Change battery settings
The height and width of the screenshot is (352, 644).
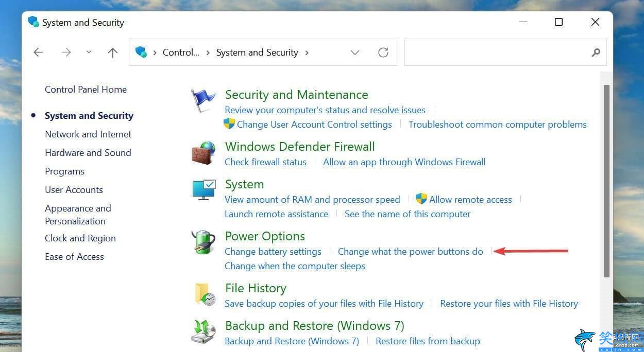pyautogui.click(x=273, y=252)
